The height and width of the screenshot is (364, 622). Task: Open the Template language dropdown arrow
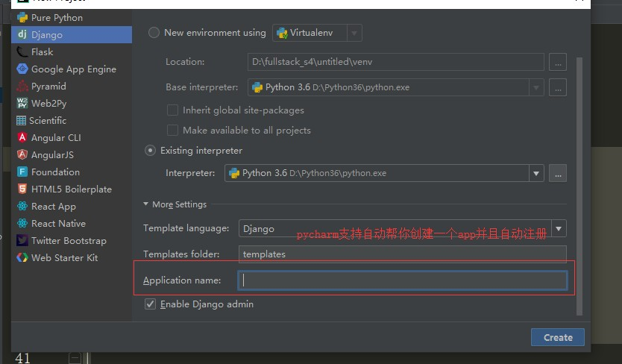pyautogui.click(x=559, y=229)
